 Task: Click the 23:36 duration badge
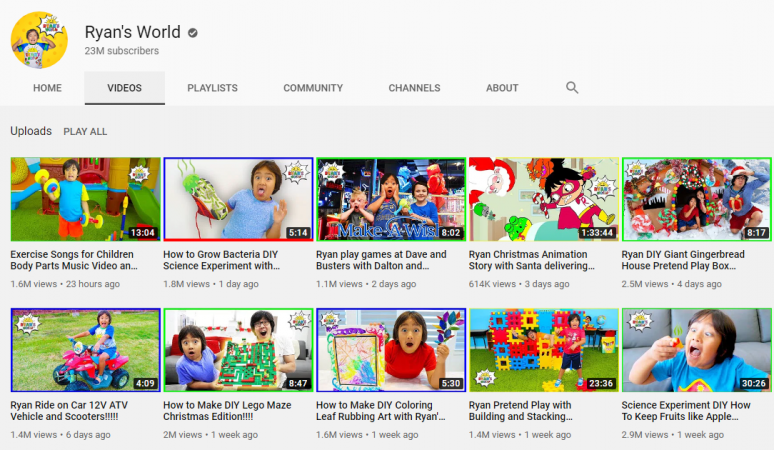[x=601, y=383]
